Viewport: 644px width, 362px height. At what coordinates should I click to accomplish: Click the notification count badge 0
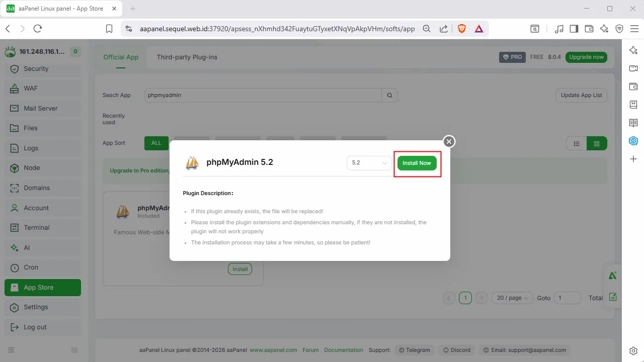(x=75, y=51)
